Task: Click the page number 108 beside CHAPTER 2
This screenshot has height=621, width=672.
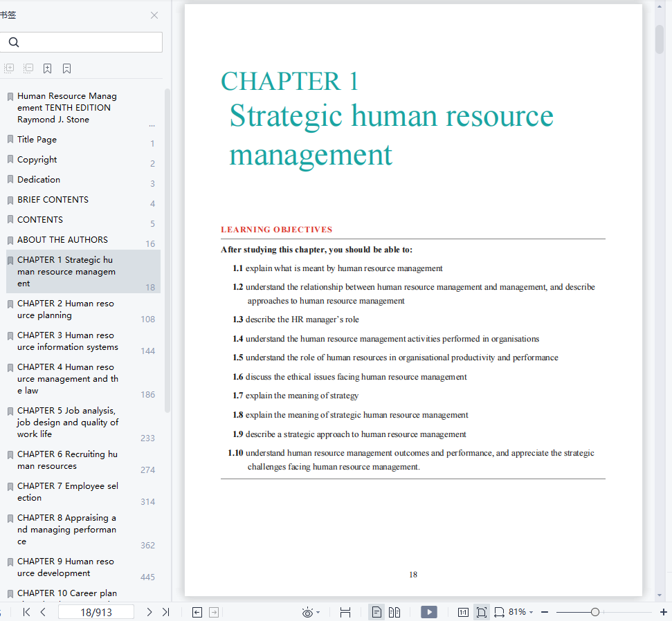Action: click(x=148, y=319)
